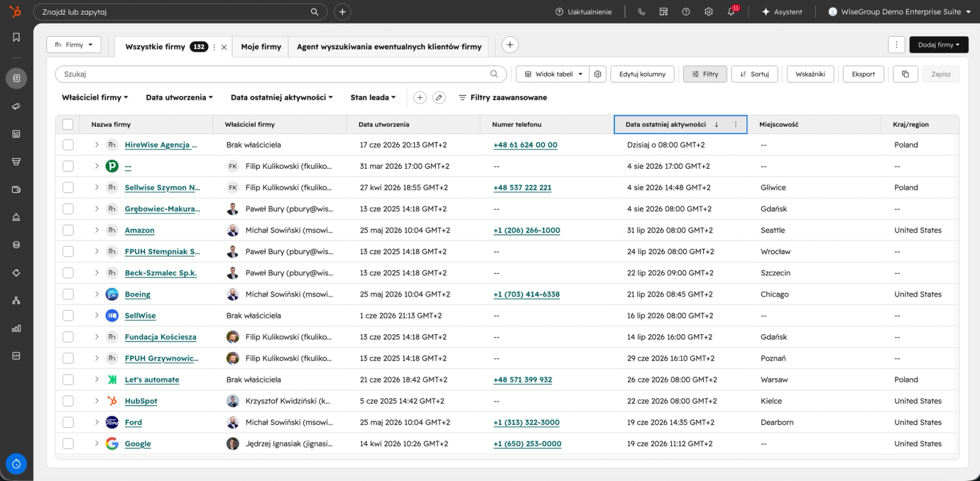Open table view settings gear icon
This screenshot has width=980, height=481.
(x=598, y=74)
